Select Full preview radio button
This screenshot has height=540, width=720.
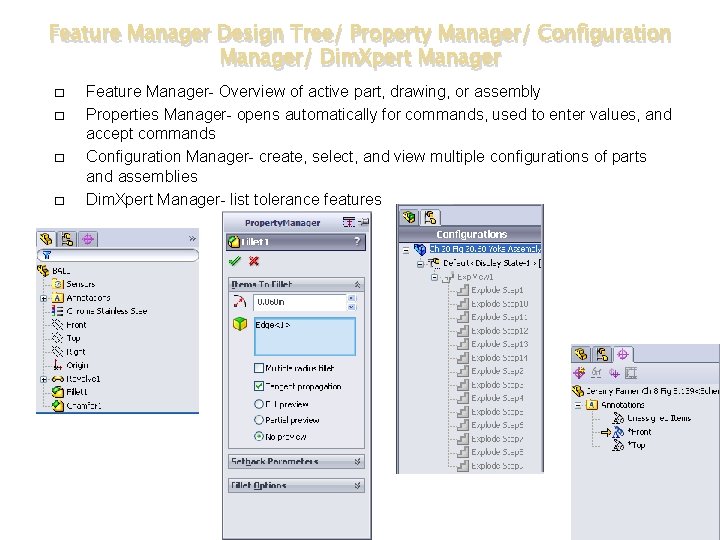tap(259, 404)
